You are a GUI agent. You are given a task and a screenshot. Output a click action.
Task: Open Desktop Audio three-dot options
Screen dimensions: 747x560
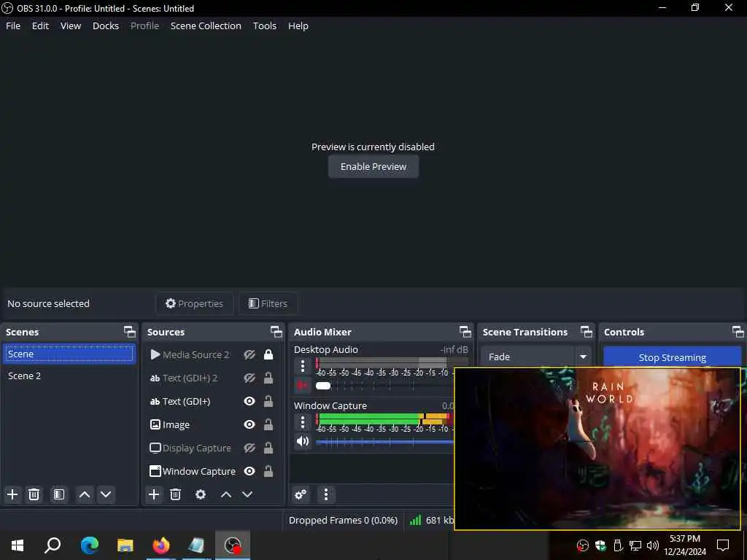303,366
